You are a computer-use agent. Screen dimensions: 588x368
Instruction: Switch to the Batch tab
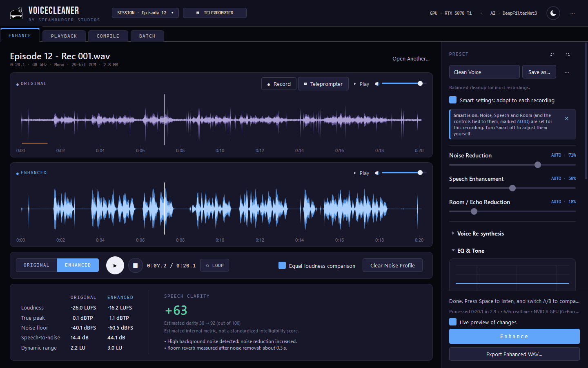coord(147,36)
